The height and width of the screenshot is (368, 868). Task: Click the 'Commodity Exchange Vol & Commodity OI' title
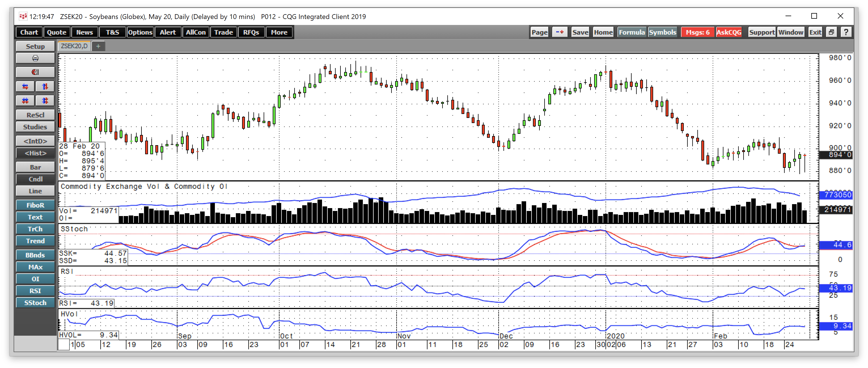tap(144, 186)
